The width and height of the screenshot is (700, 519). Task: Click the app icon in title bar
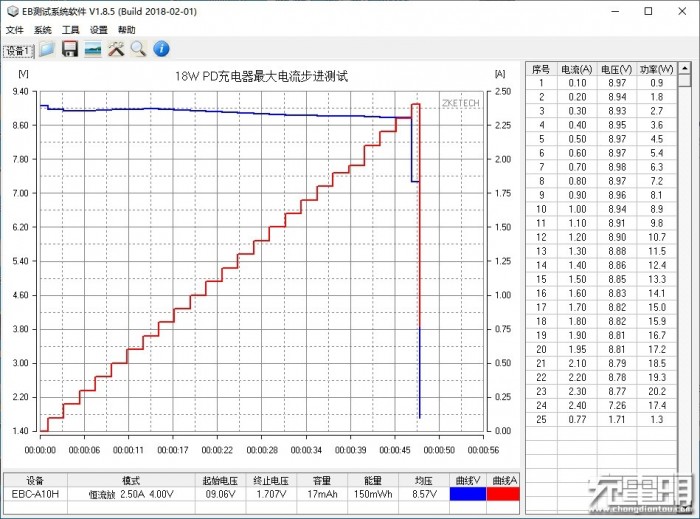click(11, 11)
